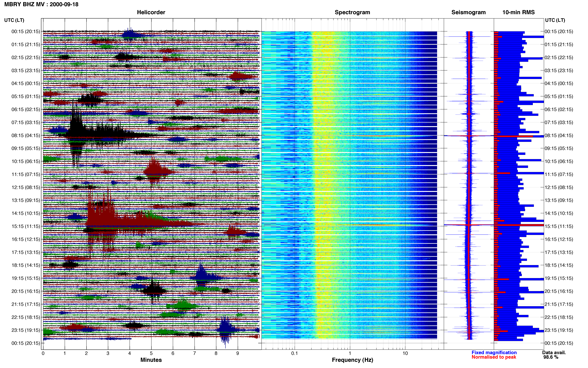Click the RMS-side axis label 15:15 (11:15)
588x368 pixels.
(x=559, y=226)
